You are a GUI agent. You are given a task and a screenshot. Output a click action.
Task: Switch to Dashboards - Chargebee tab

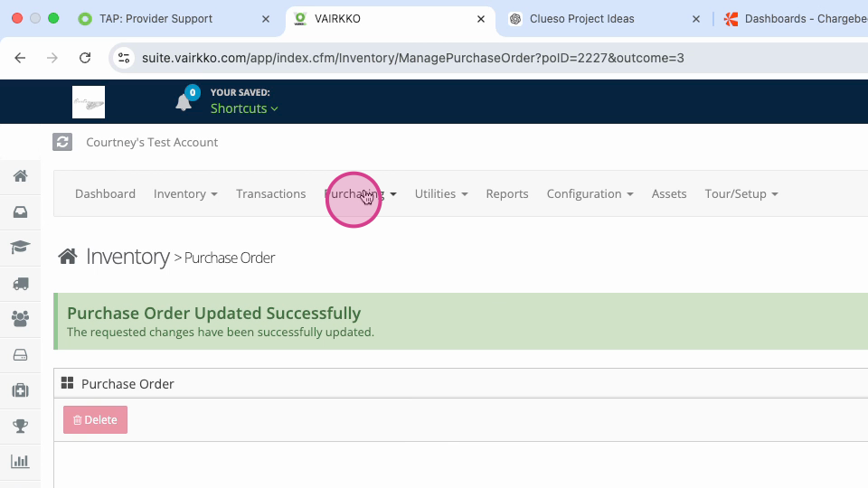click(797, 19)
